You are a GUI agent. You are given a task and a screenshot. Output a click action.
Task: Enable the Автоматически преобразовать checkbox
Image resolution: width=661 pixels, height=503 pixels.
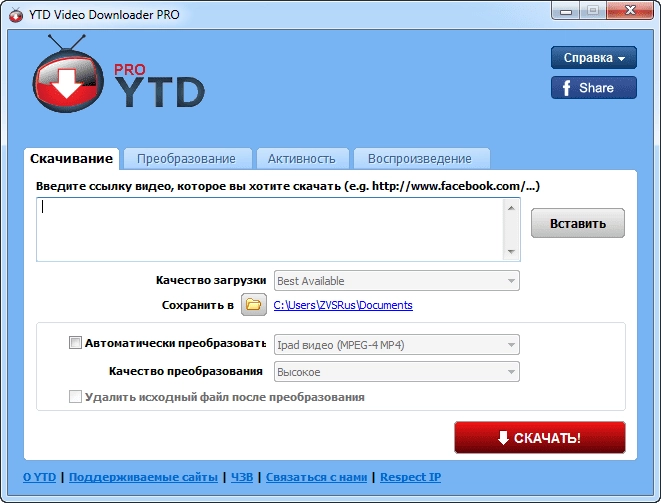tap(75, 342)
